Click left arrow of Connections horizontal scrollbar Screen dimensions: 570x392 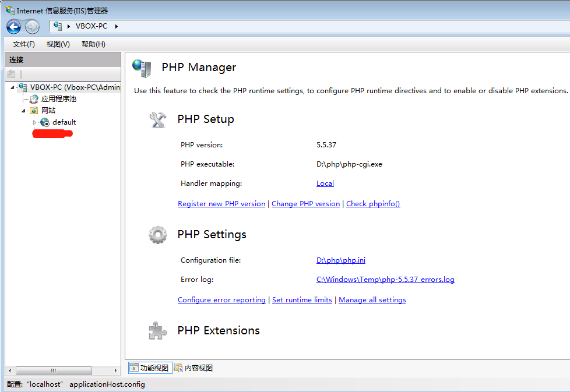[x=10, y=370]
